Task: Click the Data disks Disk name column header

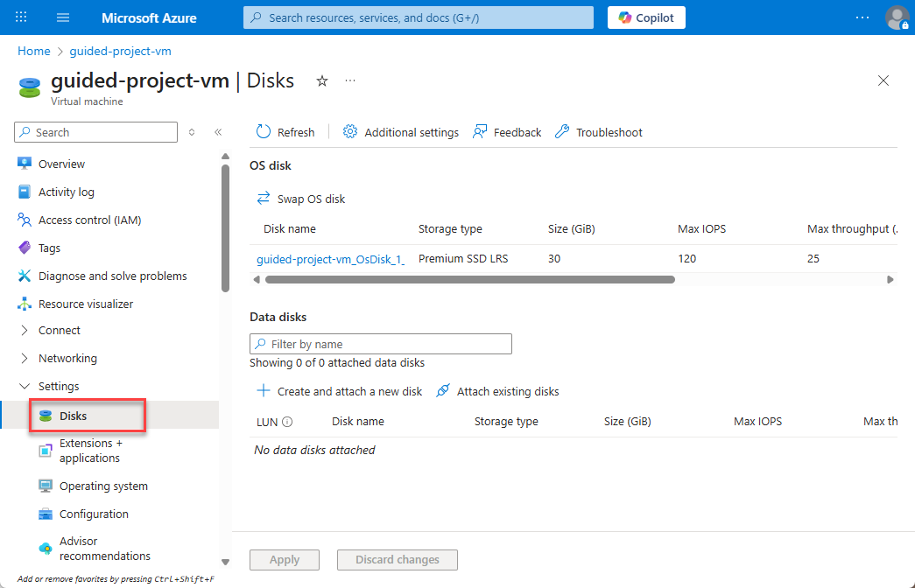Action: pyautogui.click(x=358, y=421)
